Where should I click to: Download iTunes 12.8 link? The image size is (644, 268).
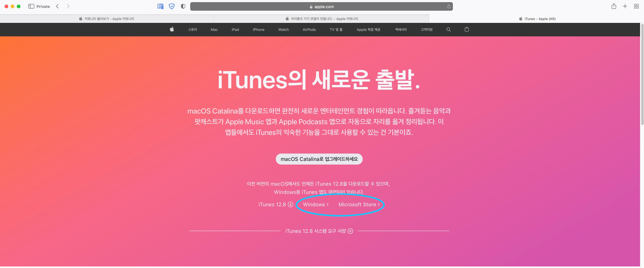tap(275, 204)
